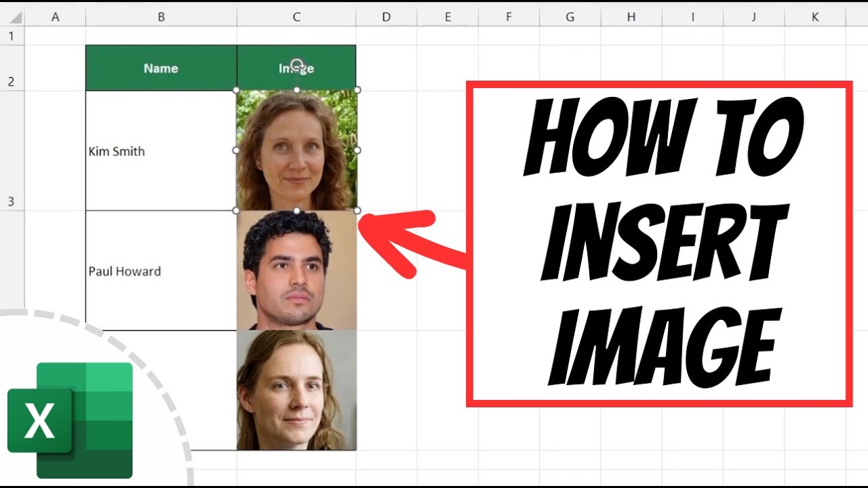Click the rotation handle above Kim Smith's photo
868x488 pixels.
pyautogui.click(x=296, y=65)
